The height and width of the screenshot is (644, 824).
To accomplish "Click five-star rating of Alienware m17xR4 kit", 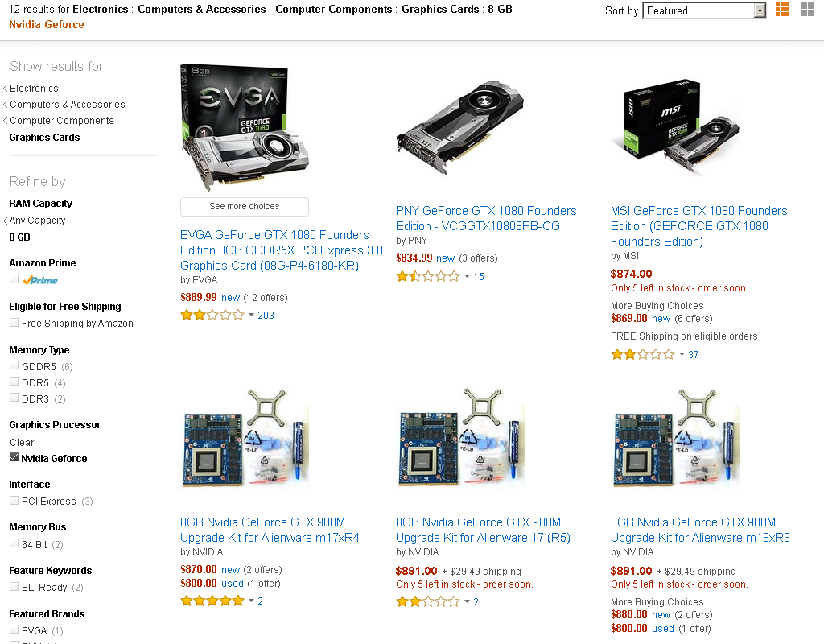I will pyautogui.click(x=212, y=601).
